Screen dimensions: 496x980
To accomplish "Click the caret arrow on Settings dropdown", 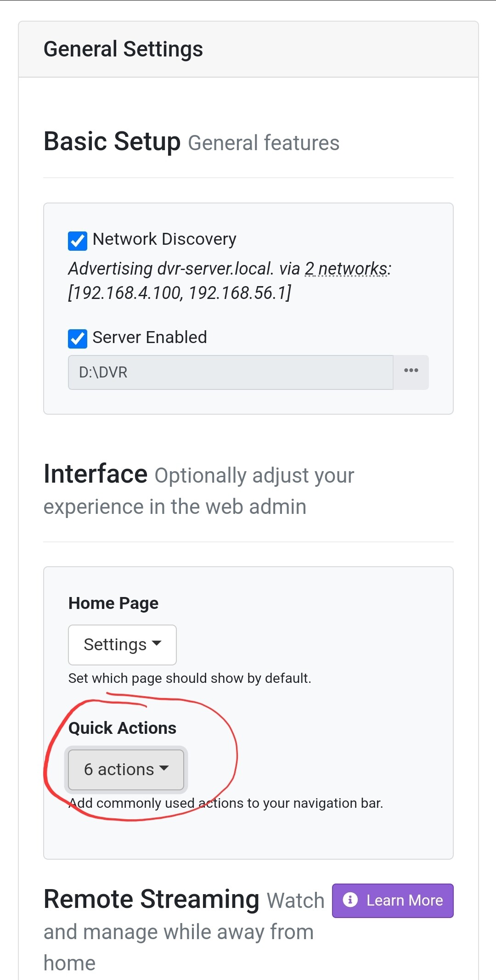I will [x=157, y=643].
